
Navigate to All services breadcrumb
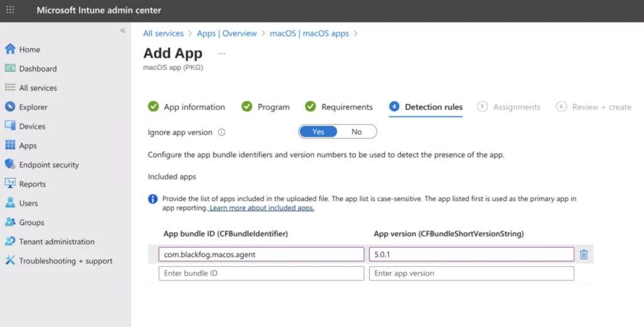(x=163, y=33)
